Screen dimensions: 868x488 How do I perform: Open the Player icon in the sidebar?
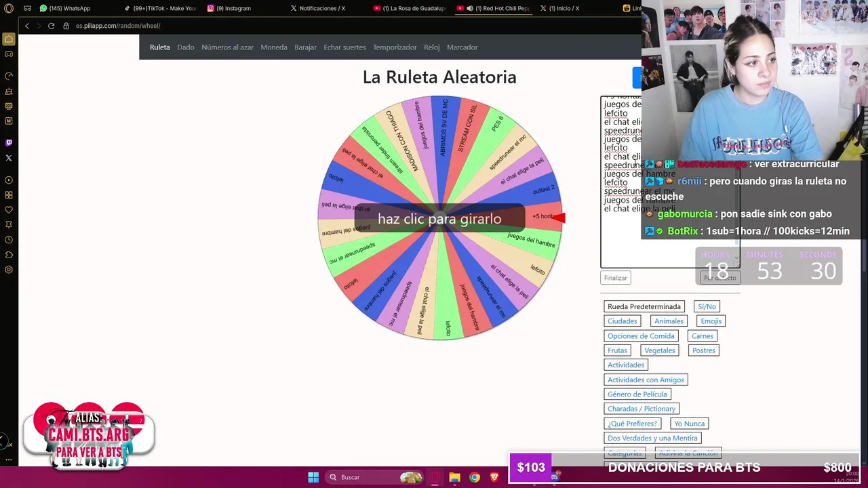click(x=9, y=180)
